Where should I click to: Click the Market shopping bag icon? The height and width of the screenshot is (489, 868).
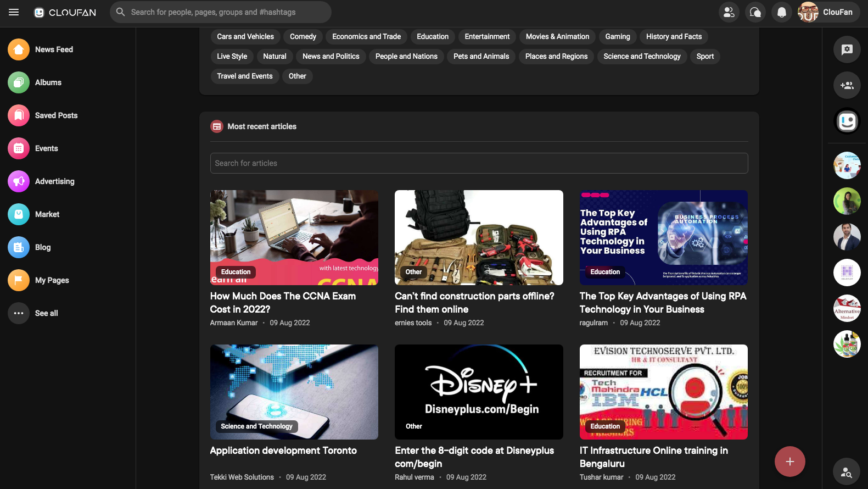pos(19,214)
